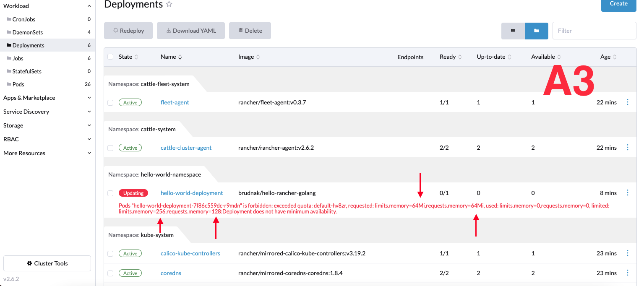Open kebab menu for calico-kube-controllers
This screenshot has height=286, width=644.
(628, 253)
